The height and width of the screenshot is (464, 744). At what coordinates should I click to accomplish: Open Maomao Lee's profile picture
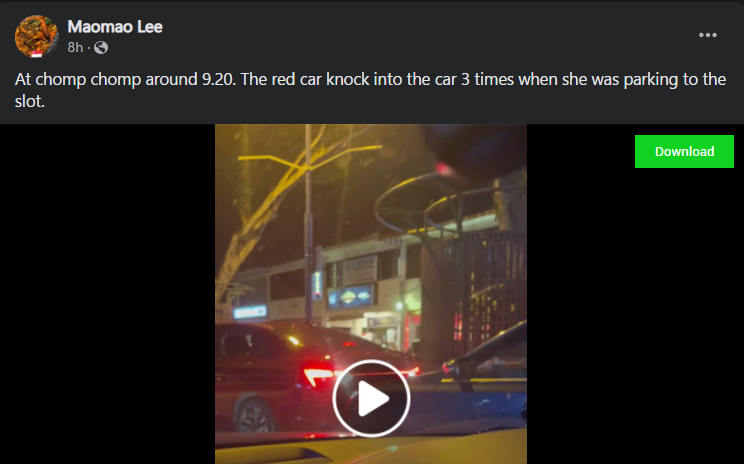coord(37,36)
